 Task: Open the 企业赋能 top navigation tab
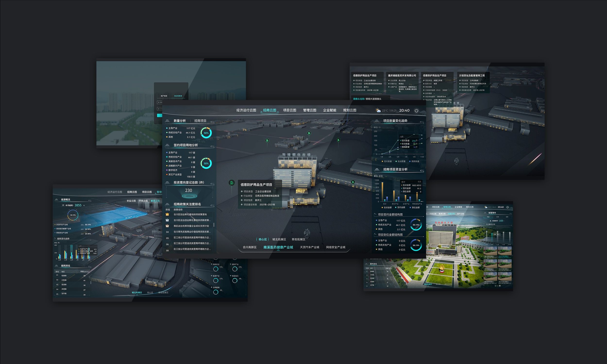click(x=329, y=110)
